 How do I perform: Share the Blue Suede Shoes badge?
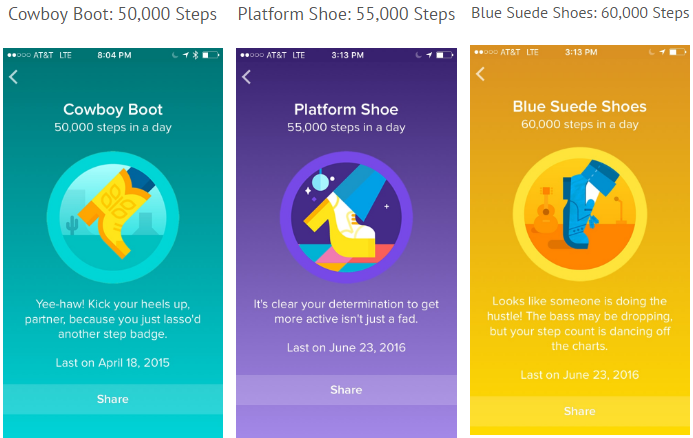pyautogui.click(x=579, y=411)
